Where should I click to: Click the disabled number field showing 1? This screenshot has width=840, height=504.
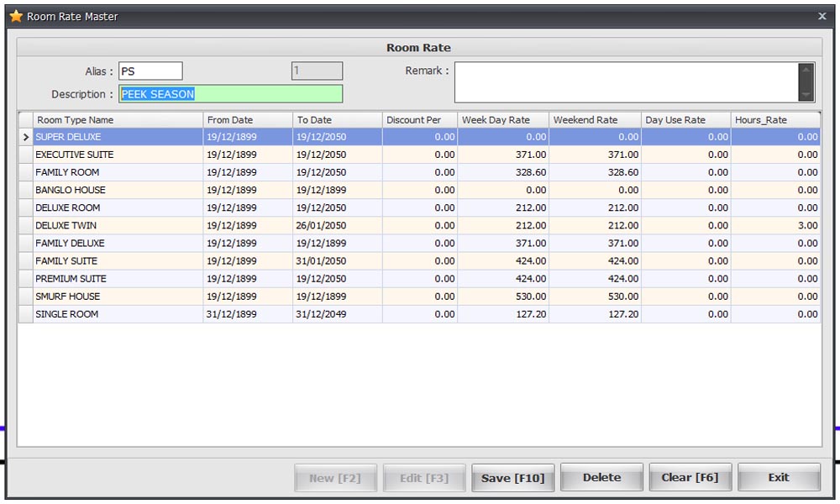click(x=318, y=71)
